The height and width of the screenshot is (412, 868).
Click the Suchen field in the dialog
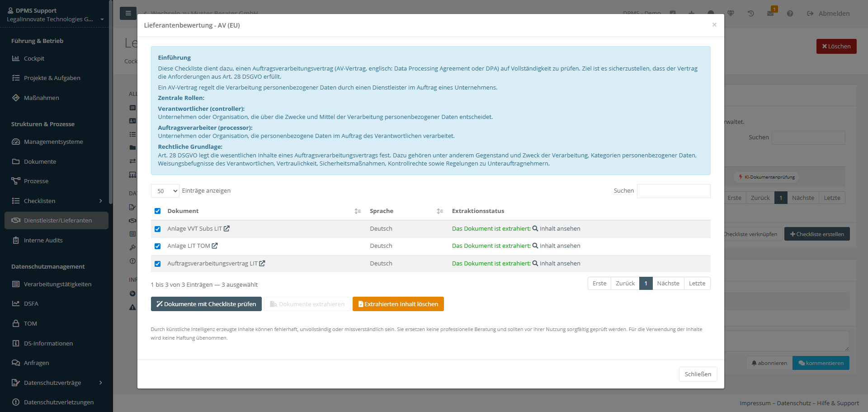(673, 191)
